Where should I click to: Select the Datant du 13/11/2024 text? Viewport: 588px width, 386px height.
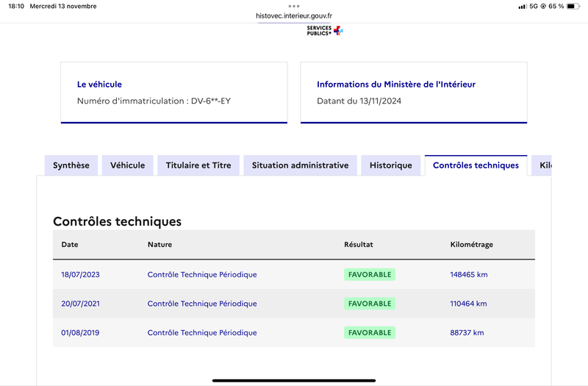(359, 101)
